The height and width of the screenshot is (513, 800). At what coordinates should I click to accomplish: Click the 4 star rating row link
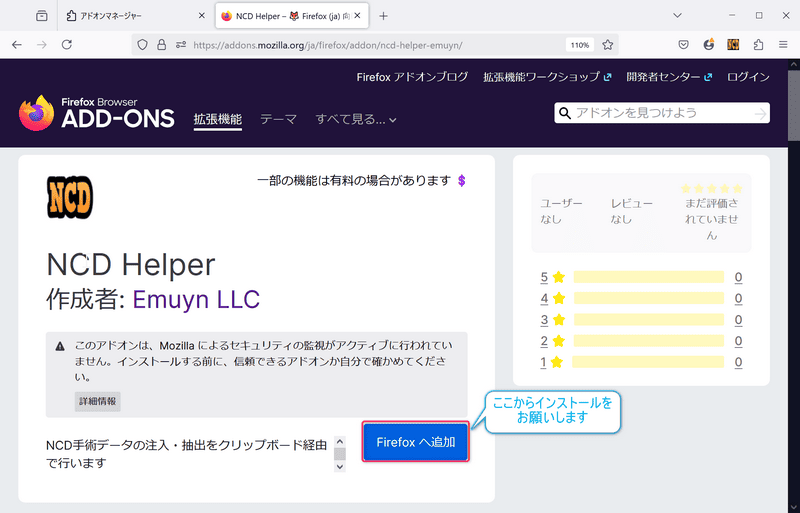point(553,298)
